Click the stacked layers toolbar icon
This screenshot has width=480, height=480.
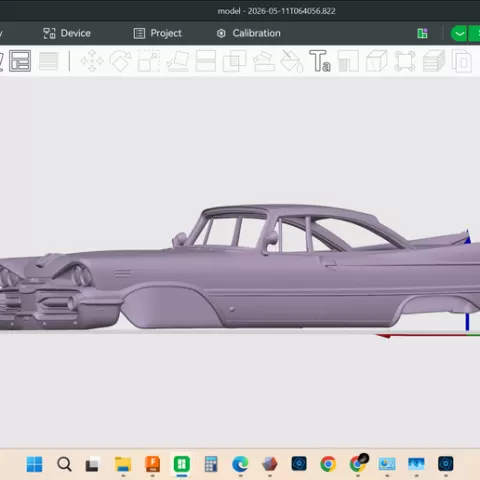pos(434,61)
